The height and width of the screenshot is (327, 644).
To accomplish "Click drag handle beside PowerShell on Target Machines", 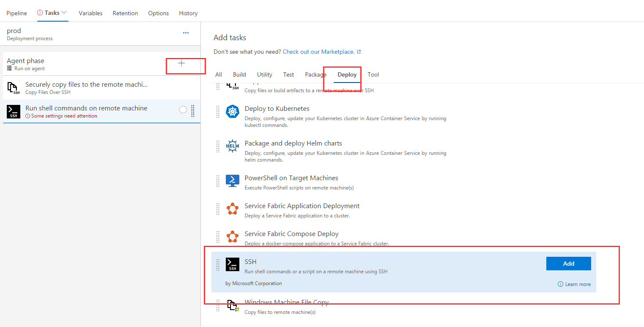I will click(x=218, y=181).
